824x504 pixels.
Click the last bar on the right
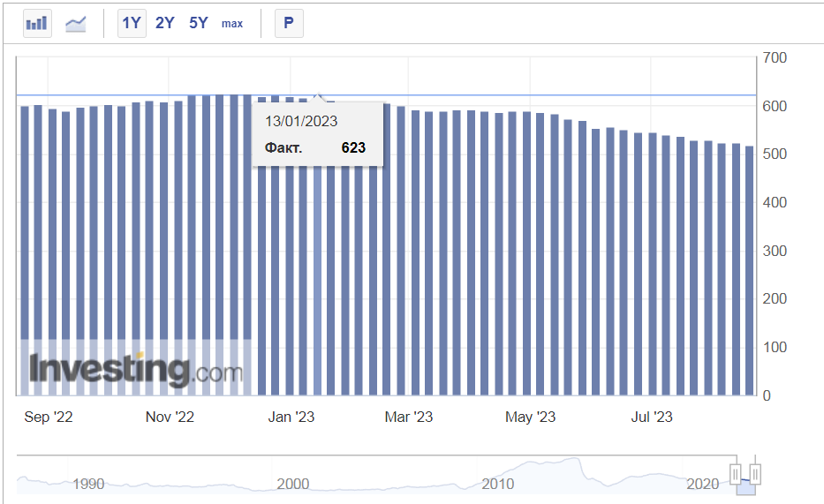tap(750, 270)
